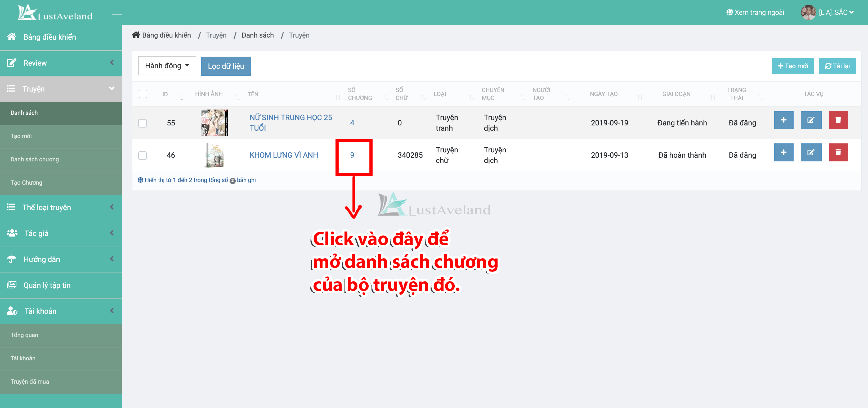Open the cover thumbnail of story 46
Screen dimensions: 868x408
click(215, 155)
